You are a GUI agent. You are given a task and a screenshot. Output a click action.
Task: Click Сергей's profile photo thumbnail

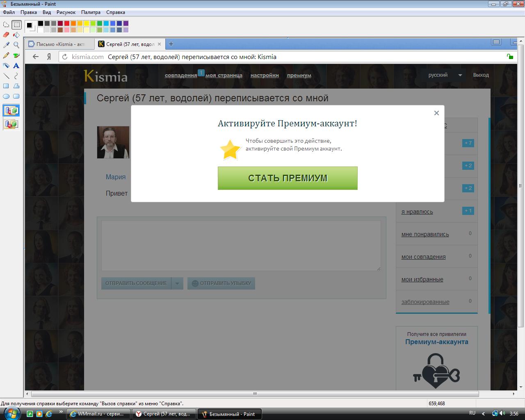(113, 142)
